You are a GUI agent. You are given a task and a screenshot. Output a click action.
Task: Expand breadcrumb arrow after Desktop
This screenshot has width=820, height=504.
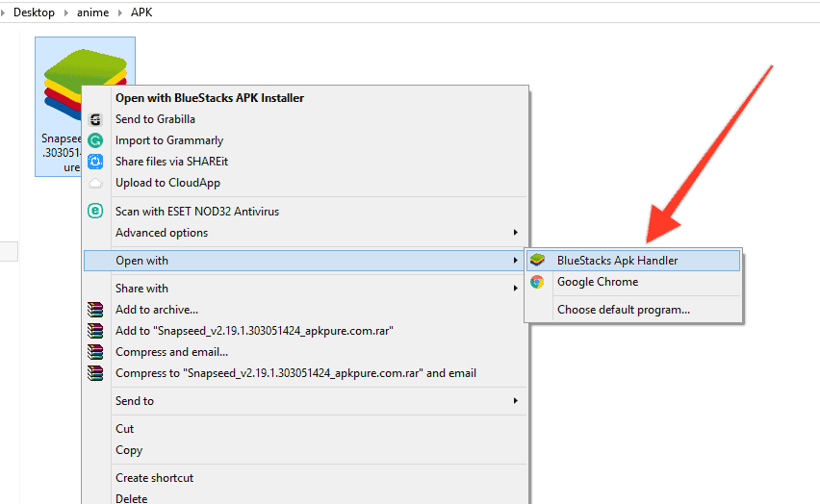coord(65,13)
